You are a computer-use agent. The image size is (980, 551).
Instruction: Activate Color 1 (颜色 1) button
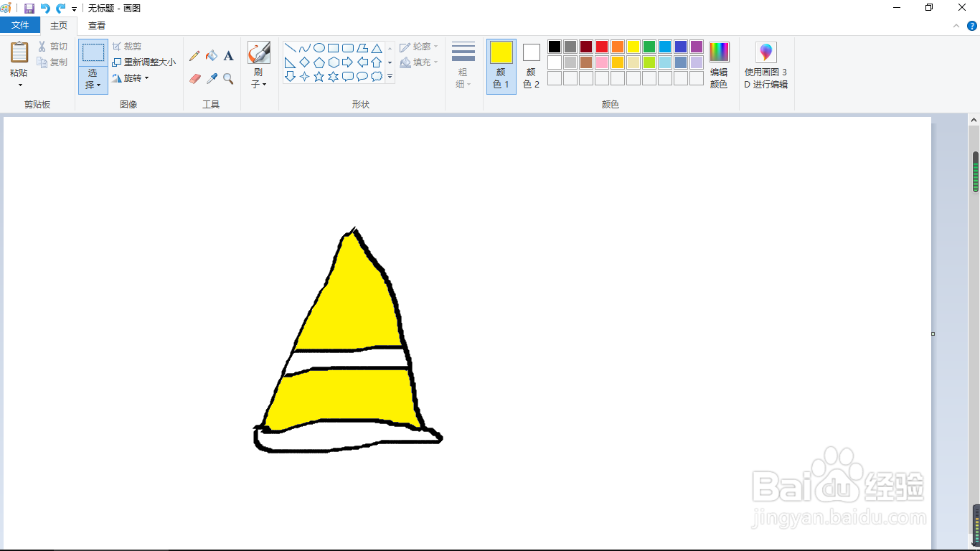pos(501,66)
